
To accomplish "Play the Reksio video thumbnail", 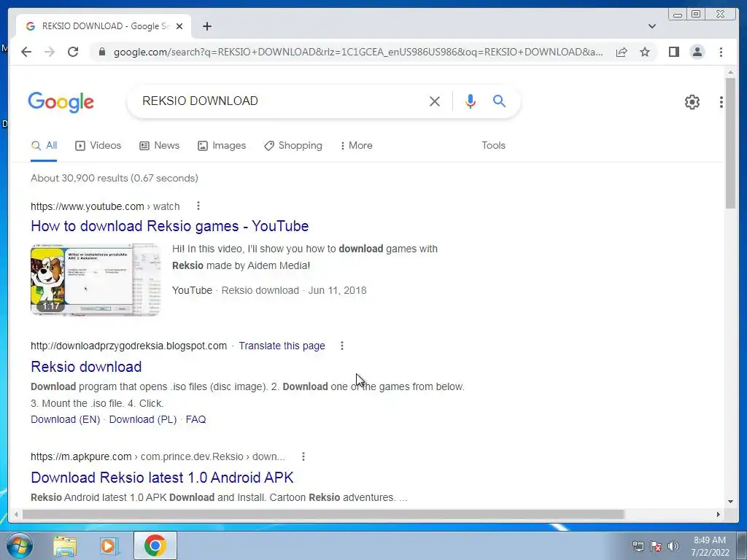I will (96, 279).
